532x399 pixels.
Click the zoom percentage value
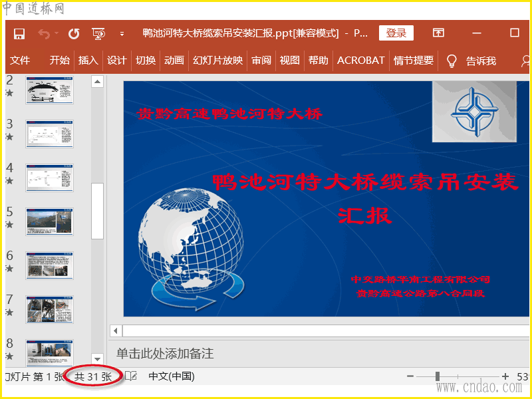[523, 376]
